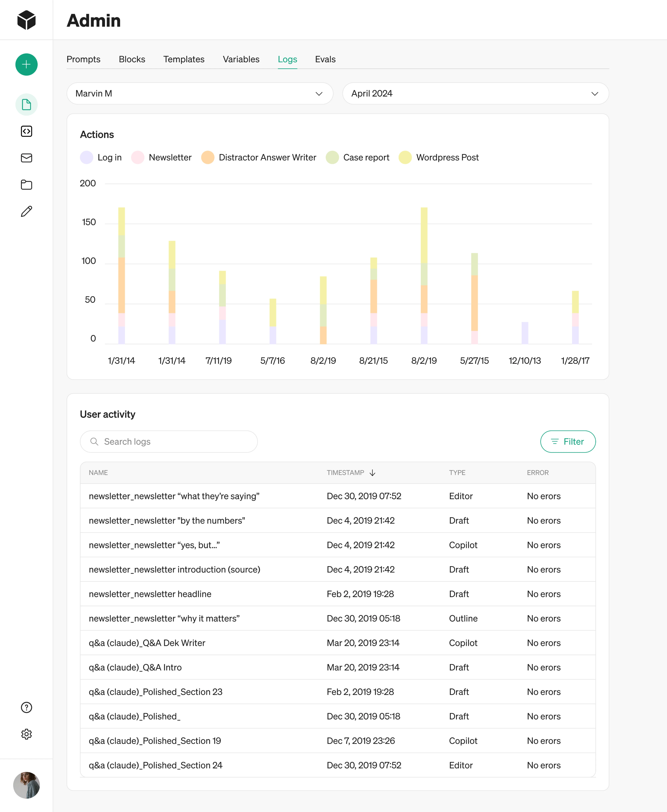Viewport: 667px width, 812px height.
Task: Open the Filter panel for user activity
Action: tap(568, 442)
